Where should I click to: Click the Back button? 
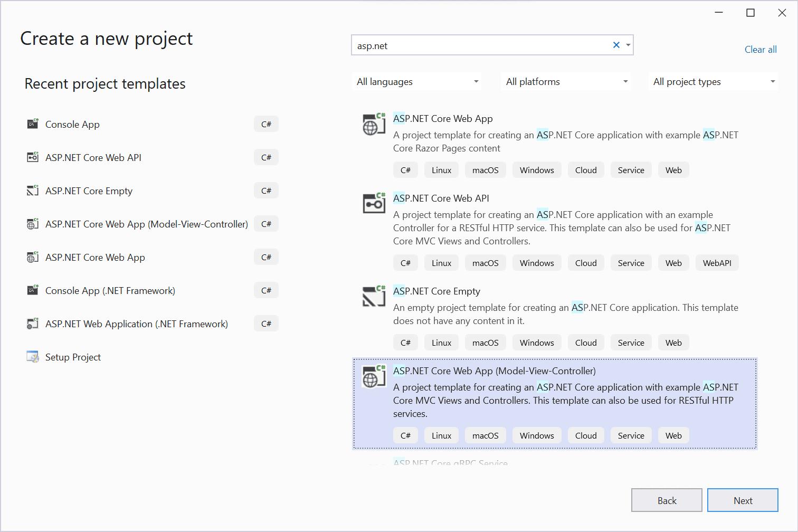pyautogui.click(x=667, y=500)
